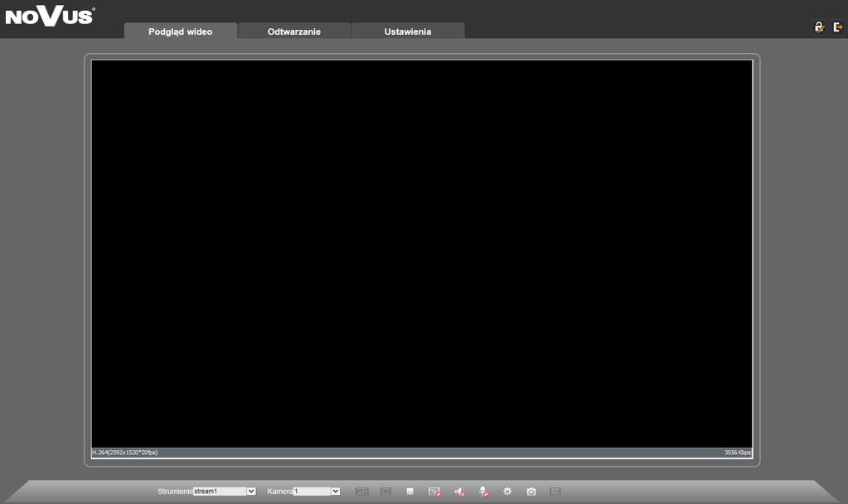Click the live video preview area

[422, 254]
